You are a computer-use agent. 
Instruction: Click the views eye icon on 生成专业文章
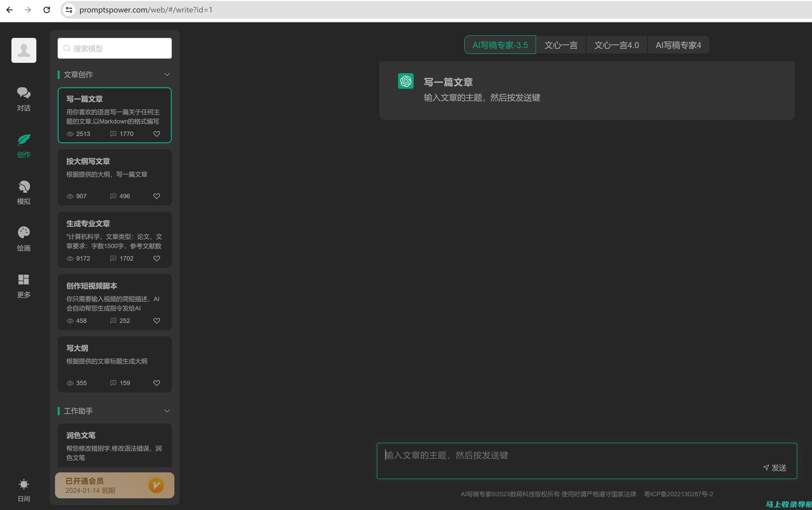click(70, 258)
